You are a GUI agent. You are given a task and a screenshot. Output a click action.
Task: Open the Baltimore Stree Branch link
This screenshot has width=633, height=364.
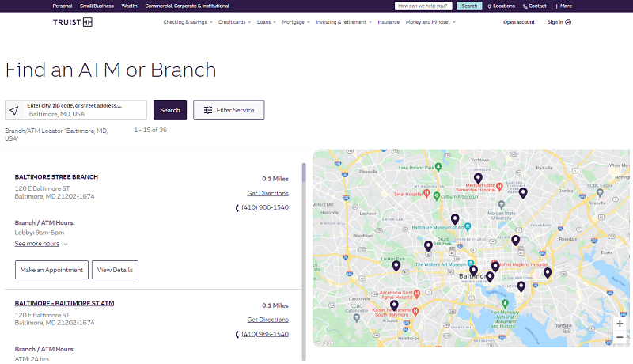click(56, 177)
